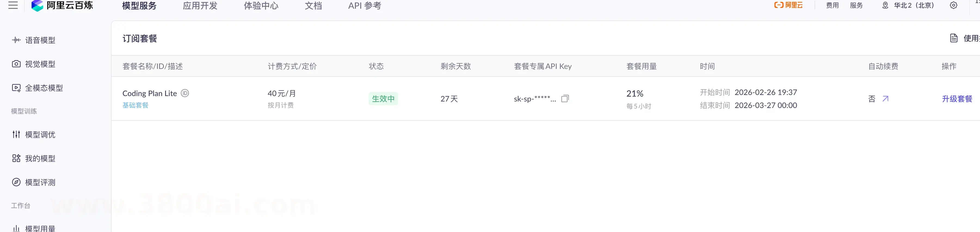Switch to the 体验中心 tab
980x232 pixels.
point(261,6)
